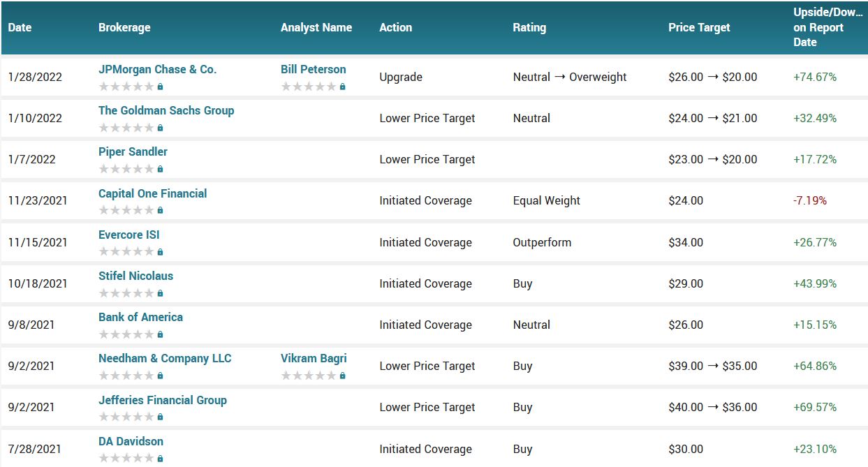Screen dimensions: 868x467
Task: Click $26.00 → $20.00 price target
Action: (713, 77)
